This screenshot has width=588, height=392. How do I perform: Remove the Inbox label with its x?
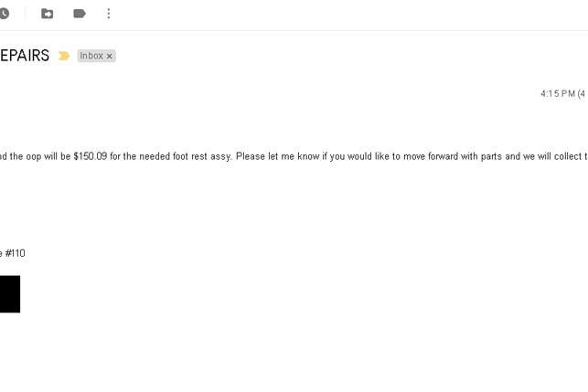click(x=109, y=56)
